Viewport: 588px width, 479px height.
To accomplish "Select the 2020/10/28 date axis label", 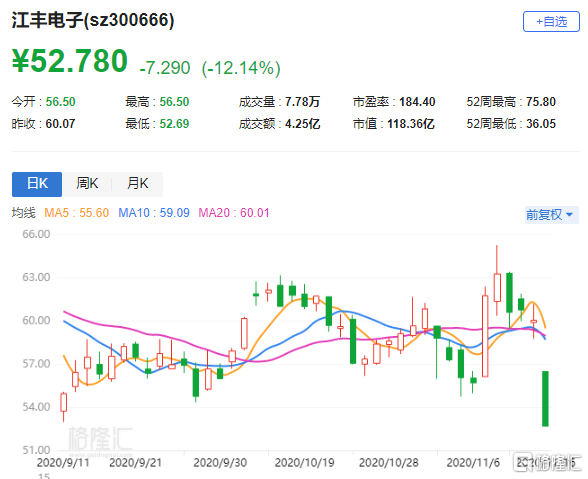I will (388, 462).
